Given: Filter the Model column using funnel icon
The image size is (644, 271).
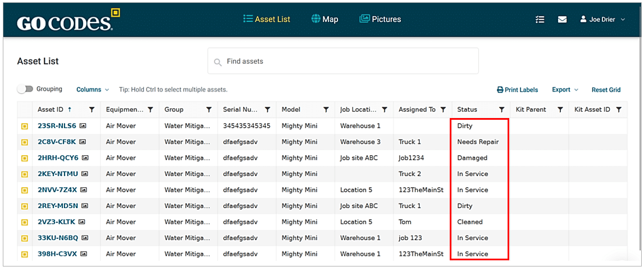Looking at the screenshot, I should 326,110.
